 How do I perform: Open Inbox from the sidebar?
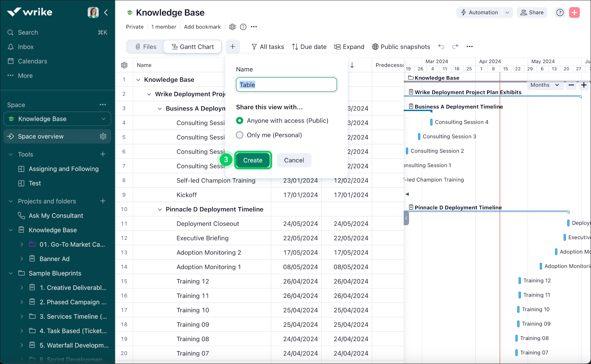click(26, 47)
